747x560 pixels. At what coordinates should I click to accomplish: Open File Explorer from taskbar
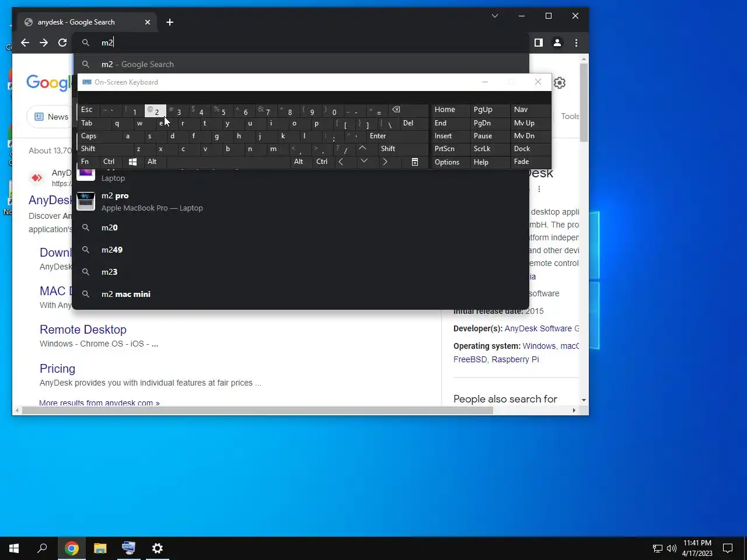pyautogui.click(x=100, y=548)
